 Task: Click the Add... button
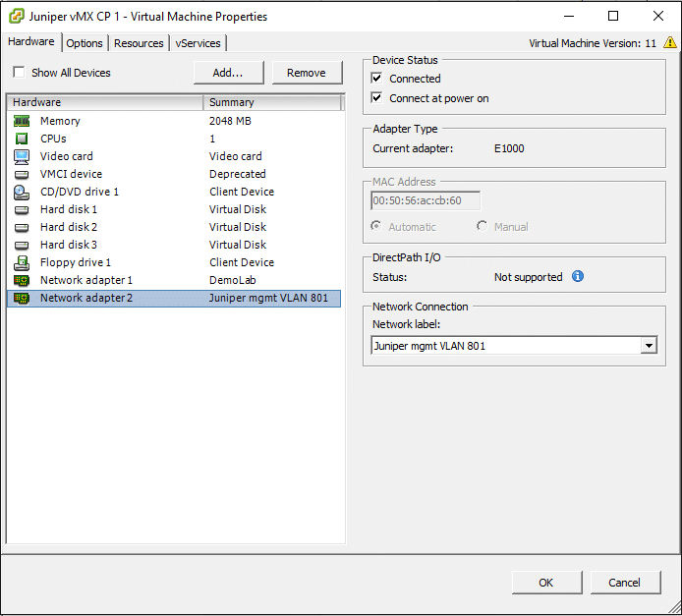pos(228,73)
